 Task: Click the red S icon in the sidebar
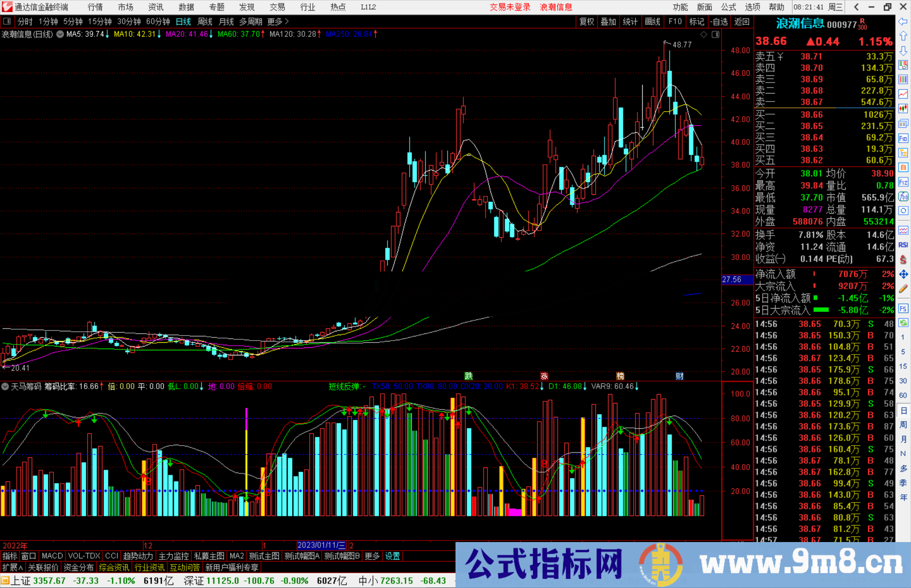tap(903, 260)
